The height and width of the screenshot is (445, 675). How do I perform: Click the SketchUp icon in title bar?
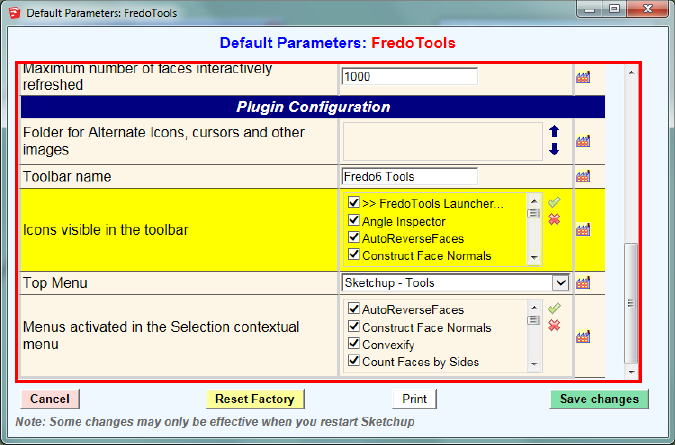click(x=14, y=13)
